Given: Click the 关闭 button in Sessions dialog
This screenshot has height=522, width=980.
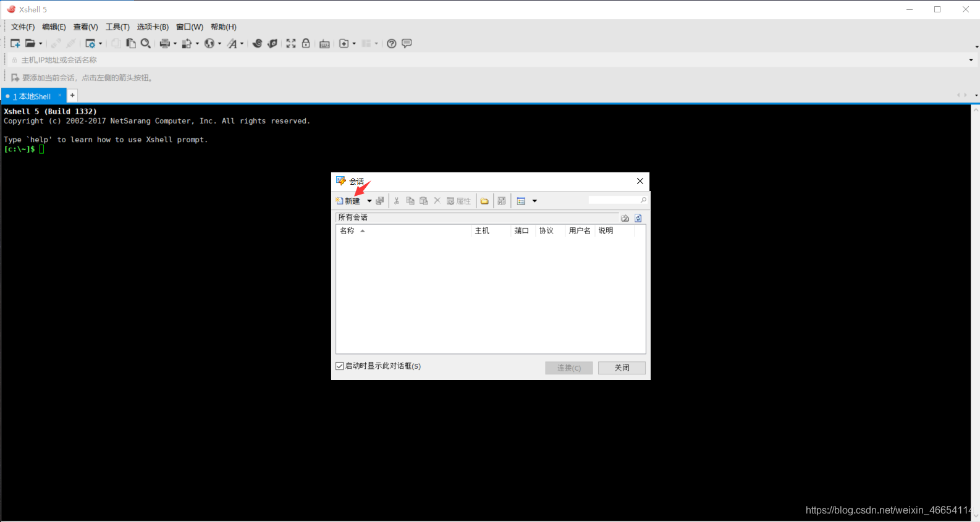Looking at the screenshot, I should coord(622,368).
